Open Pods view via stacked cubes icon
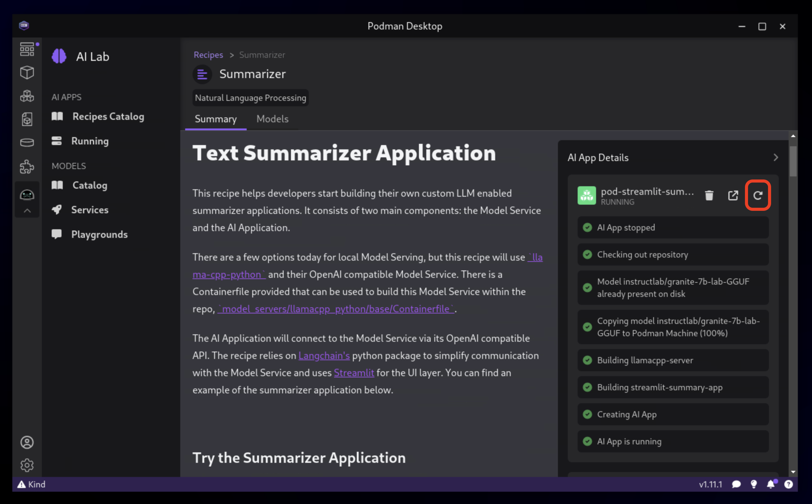Viewport: 812px width, 504px height. pyautogui.click(x=27, y=96)
